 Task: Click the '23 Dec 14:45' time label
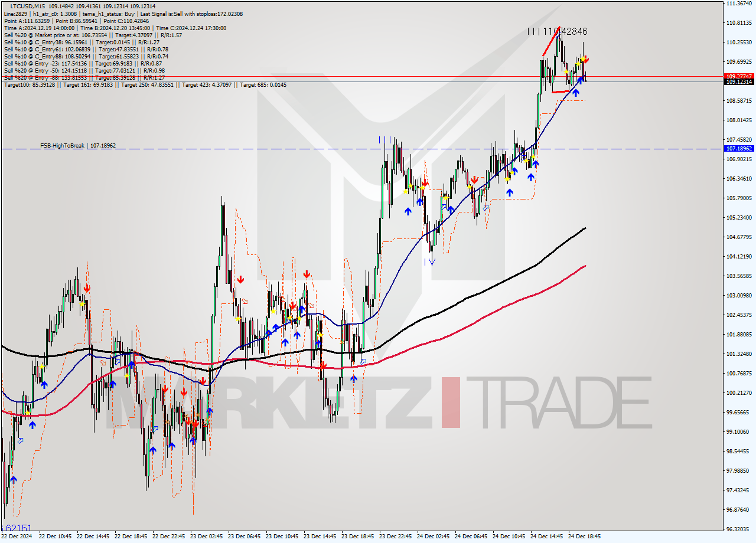pos(320,536)
